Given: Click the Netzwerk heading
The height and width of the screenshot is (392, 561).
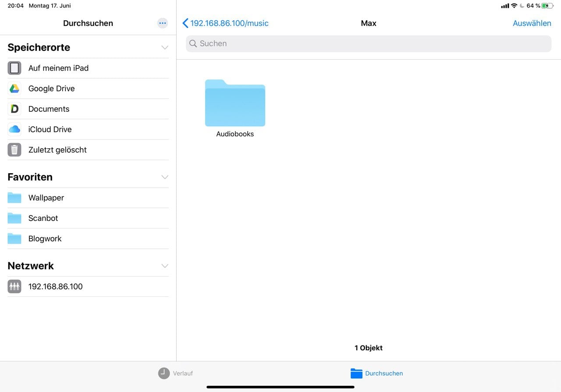Looking at the screenshot, I should coord(31,266).
